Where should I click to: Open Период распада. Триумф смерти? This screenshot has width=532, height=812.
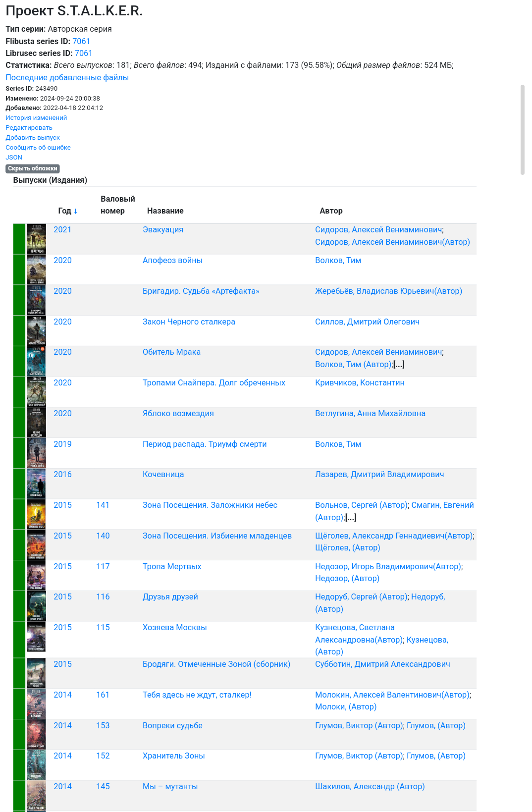[x=205, y=444]
